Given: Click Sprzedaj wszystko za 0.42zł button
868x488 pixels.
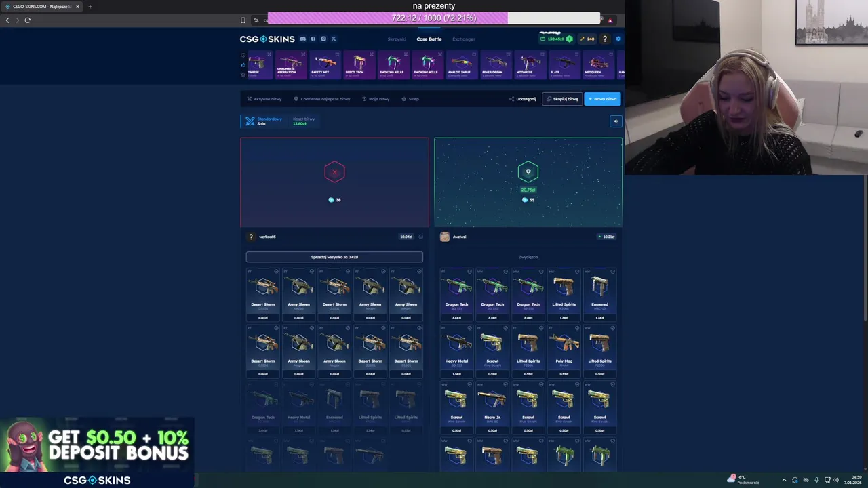Looking at the screenshot, I should tap(334, 257).
